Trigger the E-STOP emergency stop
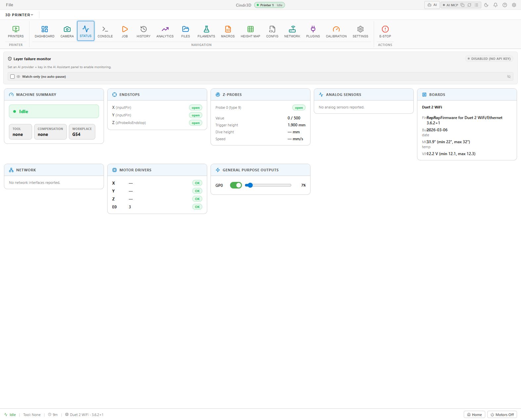The width and height of the screenshot is (521, 420). tap(385, 31)
